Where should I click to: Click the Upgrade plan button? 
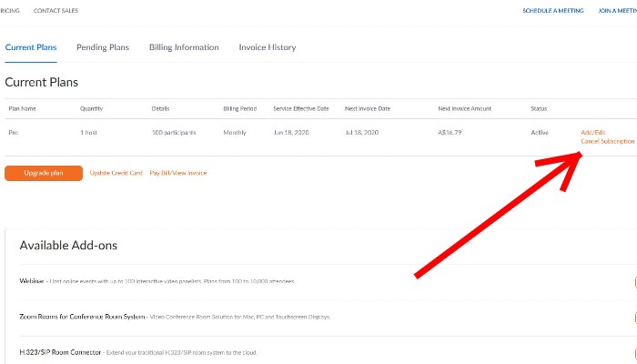pyautogui.click(x=43, y=173)
